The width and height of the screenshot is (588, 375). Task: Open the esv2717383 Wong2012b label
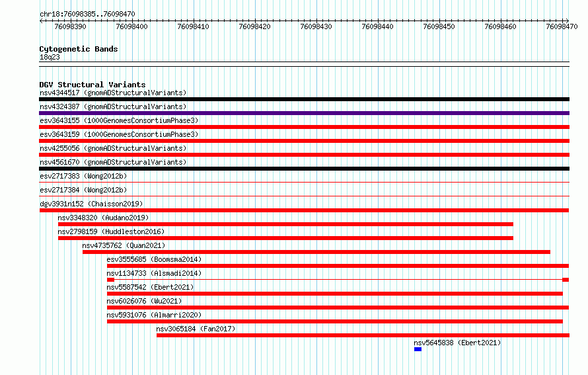click(83, 176)
